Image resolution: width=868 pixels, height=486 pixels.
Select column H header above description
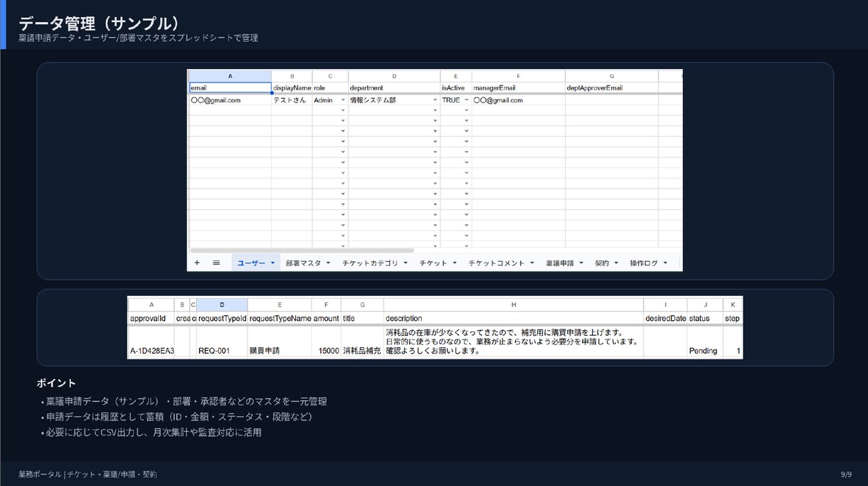tap(514, 305)
